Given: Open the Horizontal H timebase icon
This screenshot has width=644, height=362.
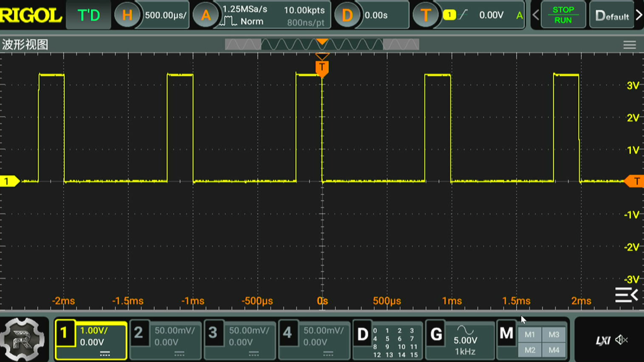Looking at the screenshot, I should tap(127, 15).
